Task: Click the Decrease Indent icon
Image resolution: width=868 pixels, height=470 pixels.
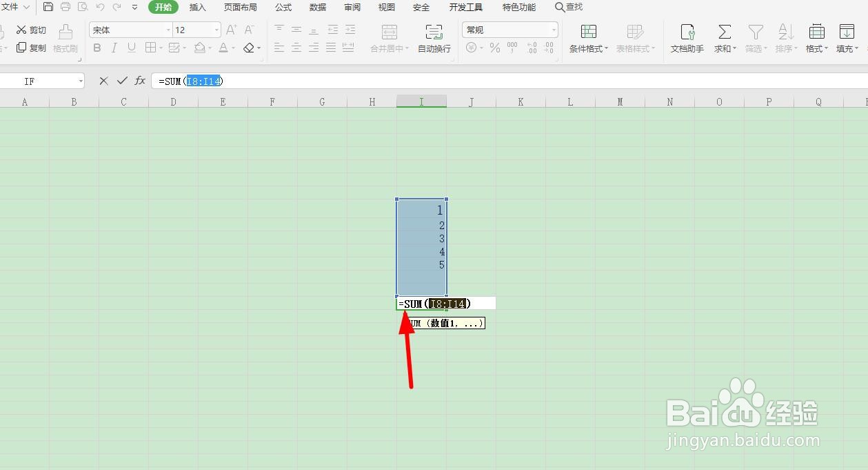Action: tap(333, 30)
